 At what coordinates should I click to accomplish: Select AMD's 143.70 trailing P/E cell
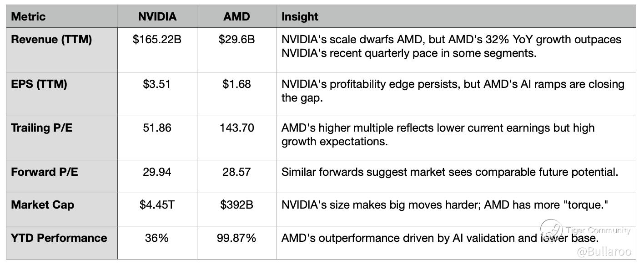point(236,128)
